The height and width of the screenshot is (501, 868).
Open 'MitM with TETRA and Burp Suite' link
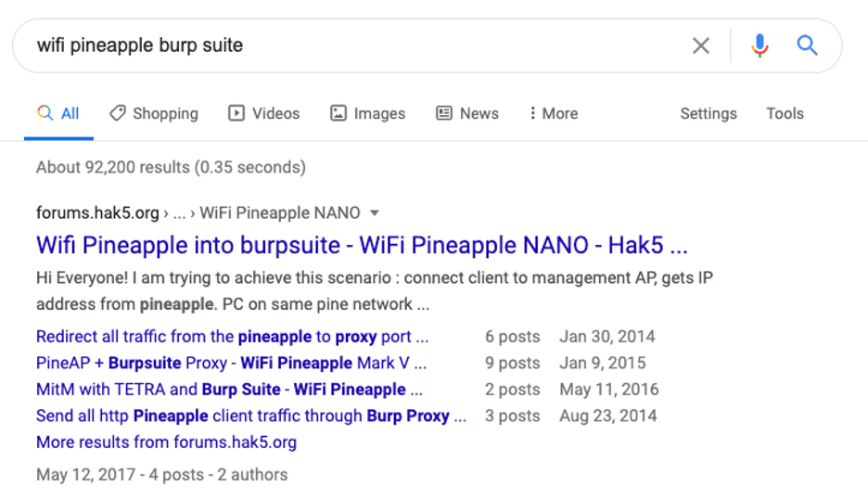tap(229, 390)
